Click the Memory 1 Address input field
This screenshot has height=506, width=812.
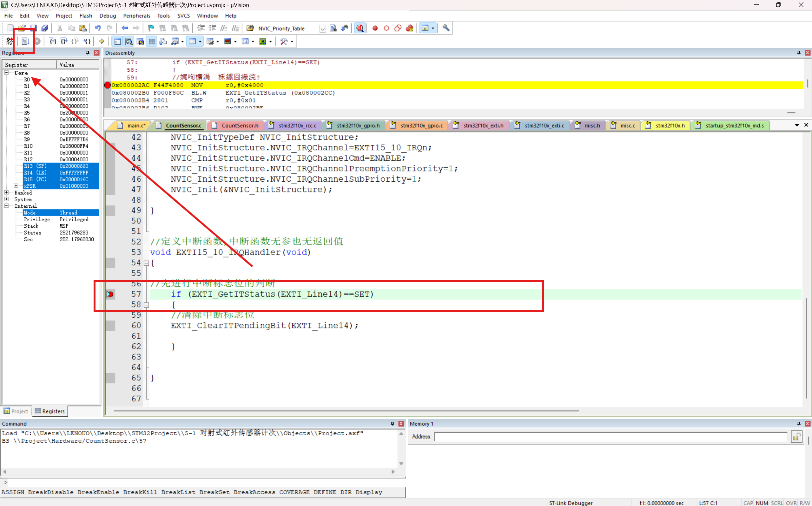611,437
